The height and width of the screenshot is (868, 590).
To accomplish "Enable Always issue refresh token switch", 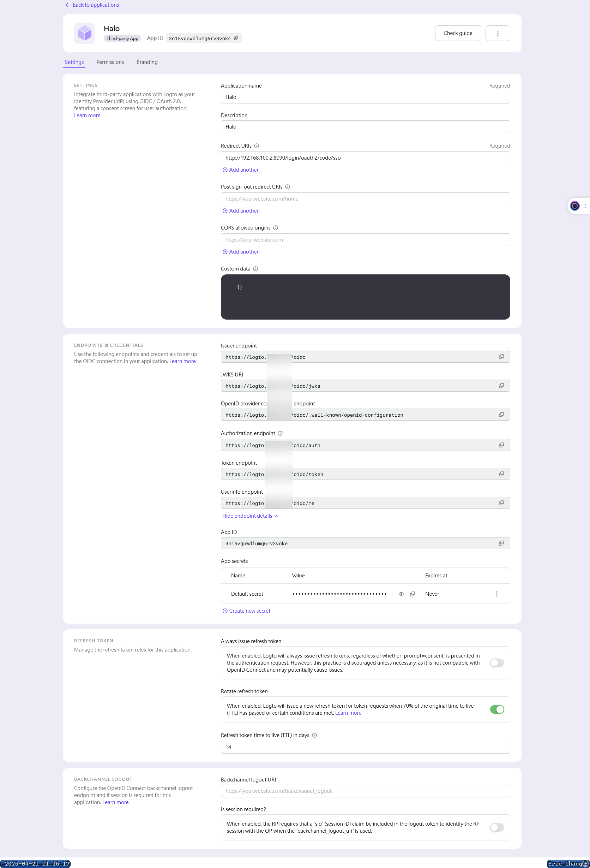I will click(497, 662).
